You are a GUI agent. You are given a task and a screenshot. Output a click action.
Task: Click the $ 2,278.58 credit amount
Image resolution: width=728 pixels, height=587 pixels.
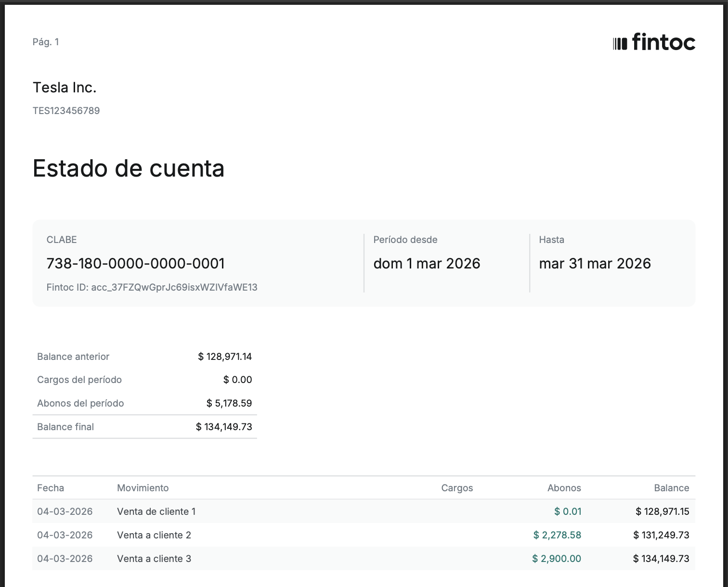tap(558, 535)
